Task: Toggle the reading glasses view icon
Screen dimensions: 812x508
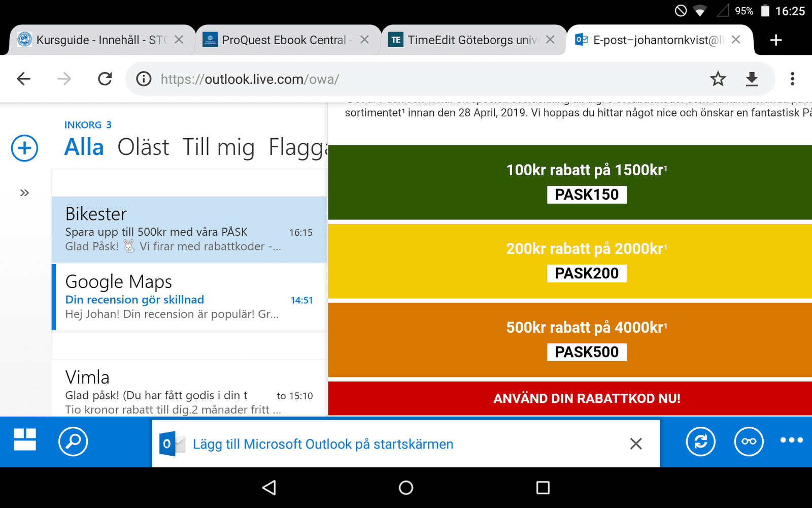Action: (749, 441)
